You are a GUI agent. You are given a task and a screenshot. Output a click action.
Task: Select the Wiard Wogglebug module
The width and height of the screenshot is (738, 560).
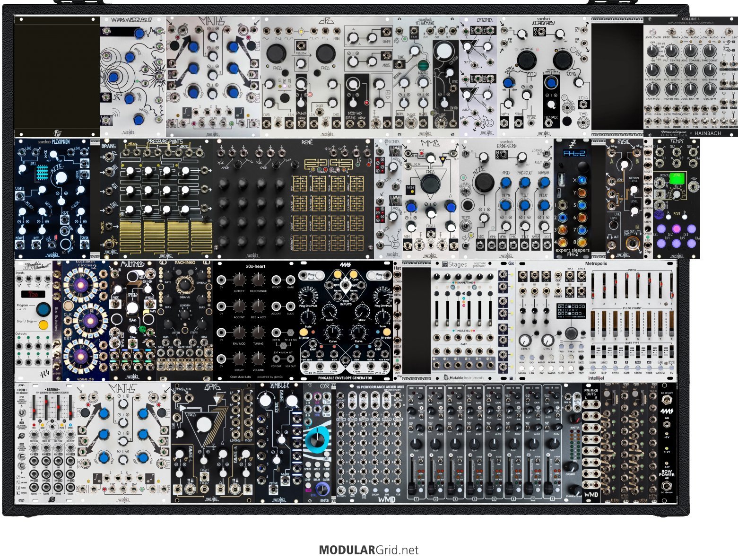pos(132,77)
